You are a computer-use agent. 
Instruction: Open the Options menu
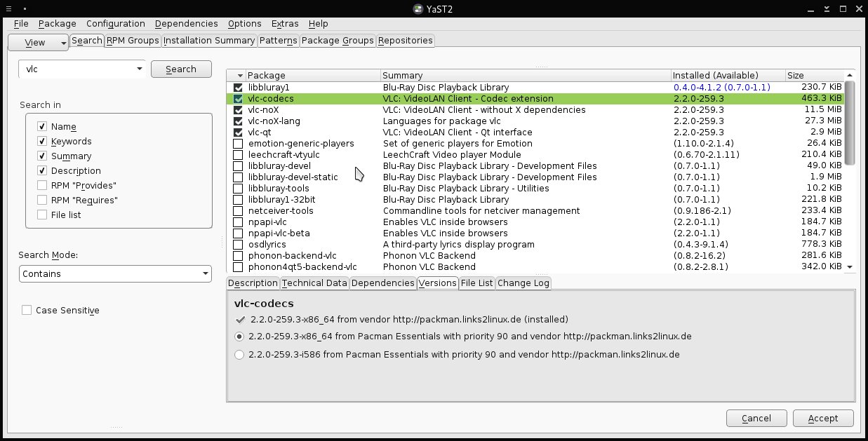pyautogui.click(x=244, y=23)
